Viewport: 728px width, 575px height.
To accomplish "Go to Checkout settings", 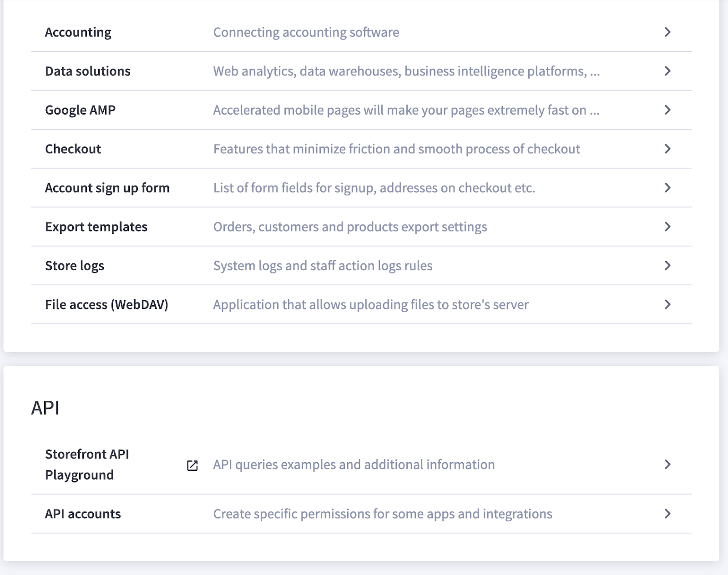I will [x=73, y=149].
